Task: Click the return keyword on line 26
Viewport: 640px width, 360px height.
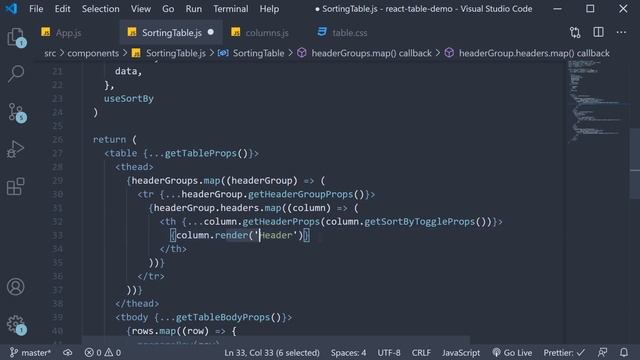Action: click(x=109, y=140)
